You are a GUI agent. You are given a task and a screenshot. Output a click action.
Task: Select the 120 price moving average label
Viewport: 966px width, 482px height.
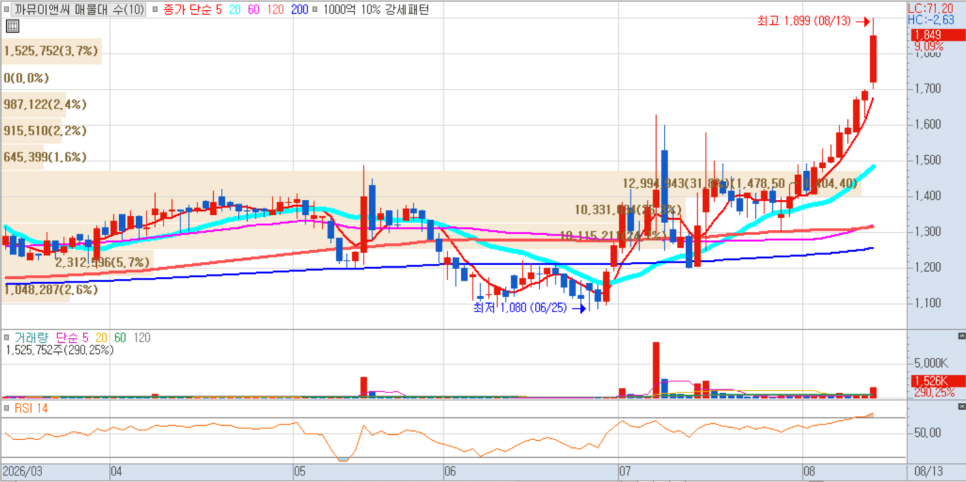tap(277, 10)
